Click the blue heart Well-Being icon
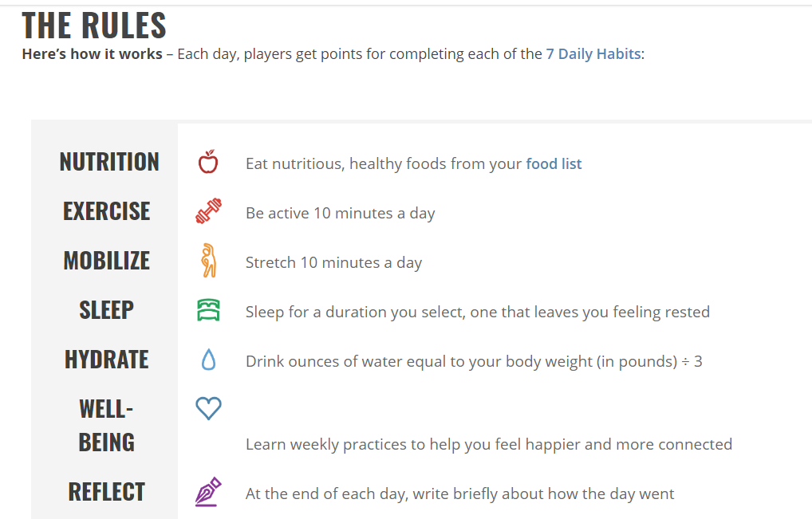 click(209, 408)
